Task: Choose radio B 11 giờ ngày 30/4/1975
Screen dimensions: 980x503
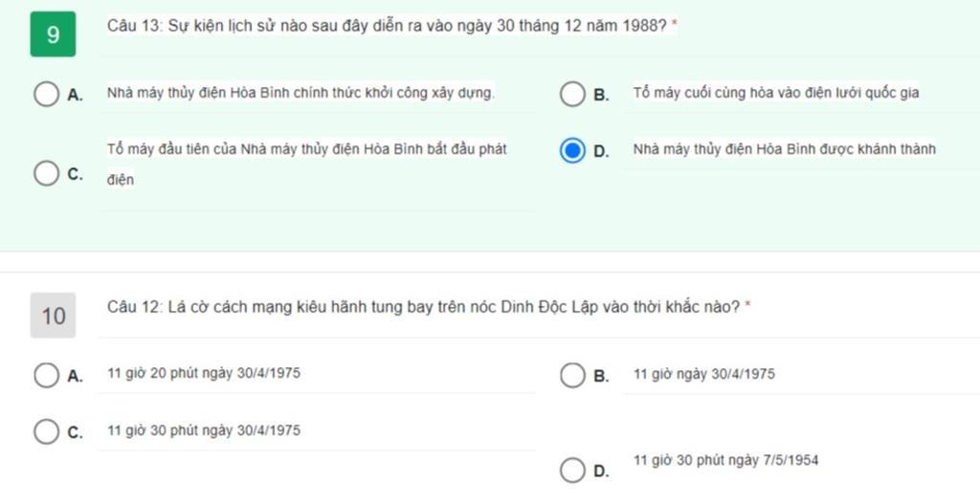Action: (572, 376)
